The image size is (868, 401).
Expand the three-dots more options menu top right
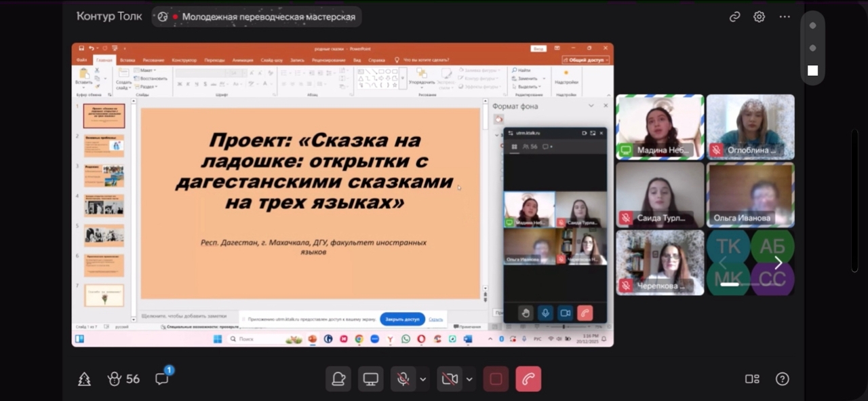785,16
